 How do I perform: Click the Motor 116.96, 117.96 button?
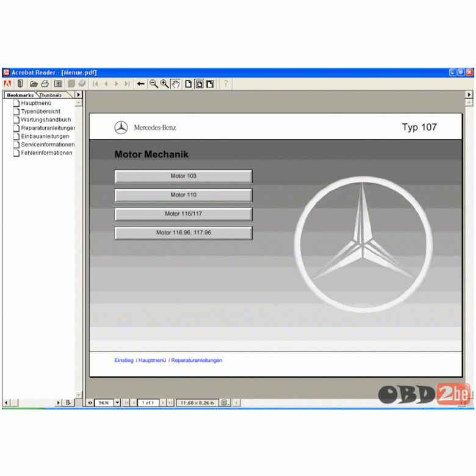[x=183, y=233]
